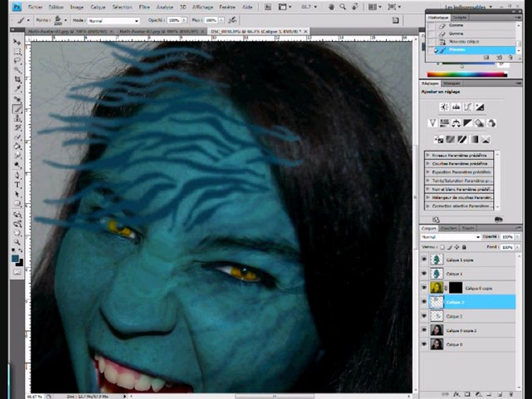Open the Les indispensables workspace dropdown

(x=469, y=7)
